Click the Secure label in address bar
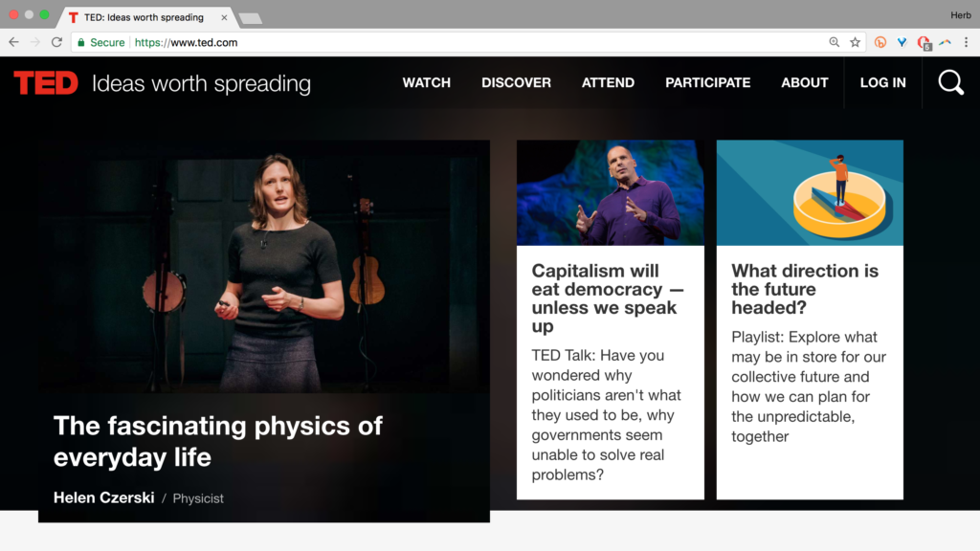Image resolution: width=980 pixels, height=551 pixels. coord(107,42)
